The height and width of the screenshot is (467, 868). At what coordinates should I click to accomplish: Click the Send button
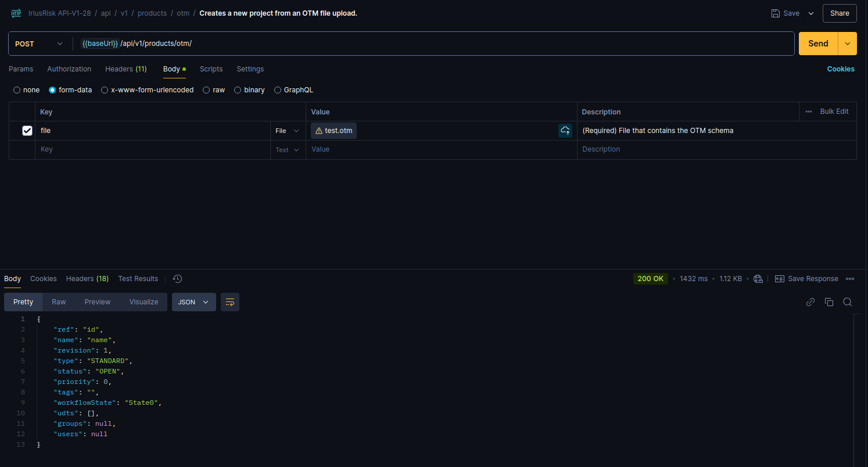pos(819,44)
